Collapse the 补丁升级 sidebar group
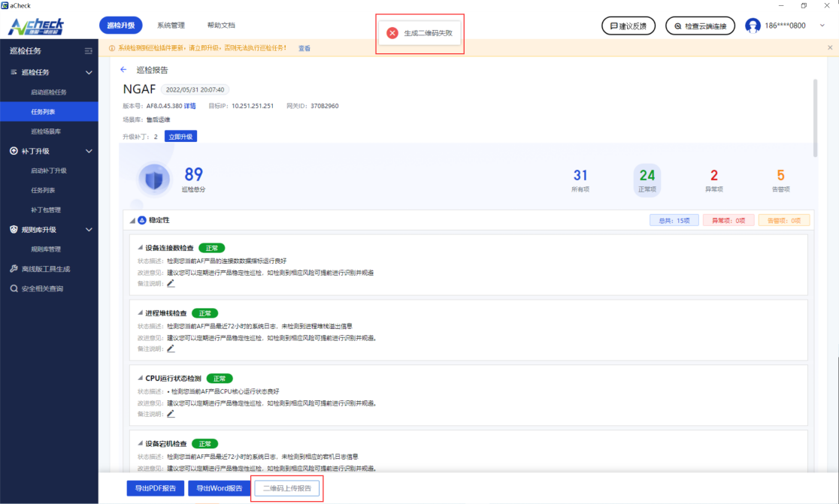The image size is (839, 504). [x=89, y=151]
